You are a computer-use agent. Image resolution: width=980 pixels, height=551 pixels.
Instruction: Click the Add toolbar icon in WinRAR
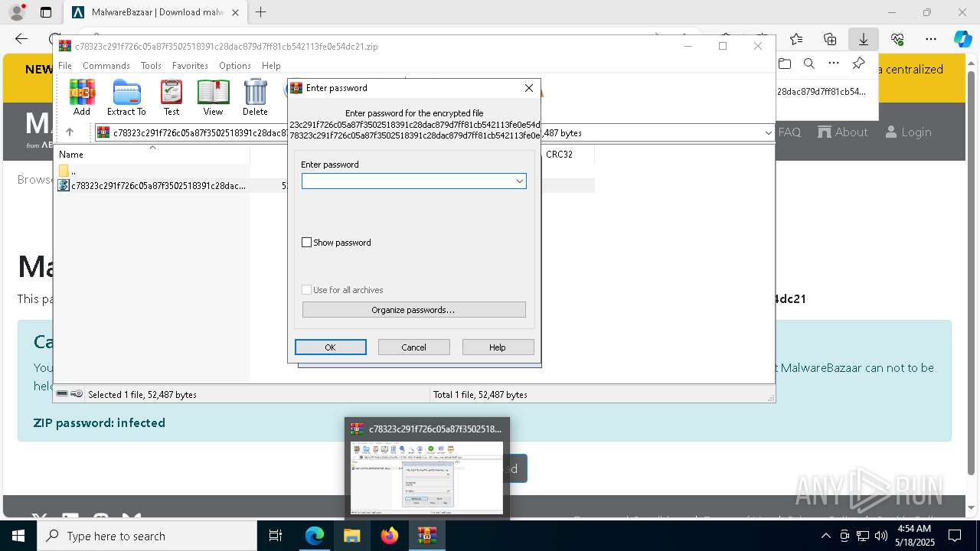coord(82,97)
